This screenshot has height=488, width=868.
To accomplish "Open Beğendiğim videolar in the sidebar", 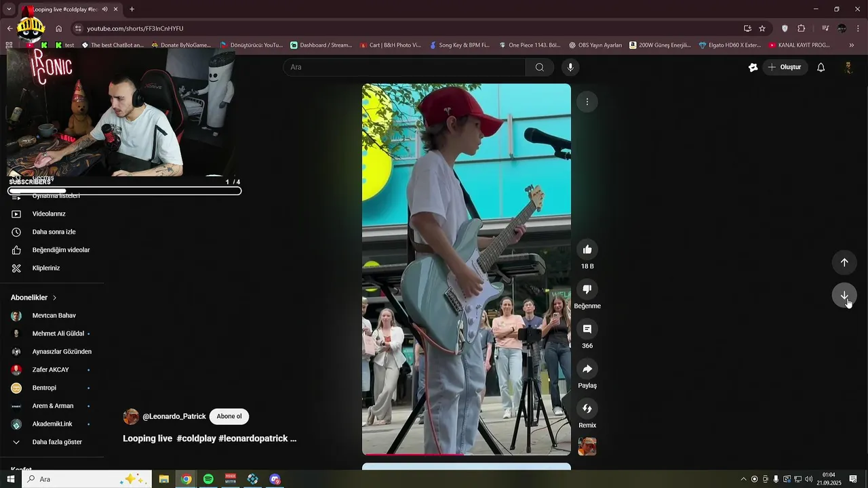I will 61,250.
